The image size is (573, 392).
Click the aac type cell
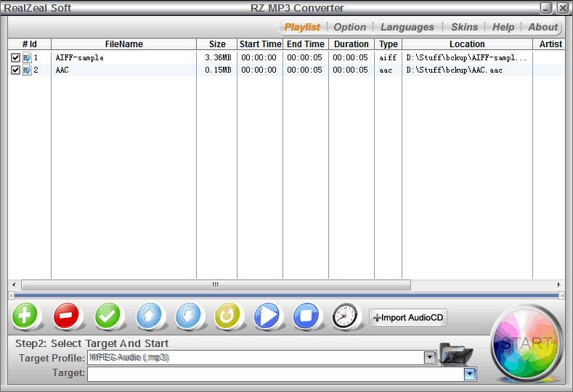pos(386,70)
